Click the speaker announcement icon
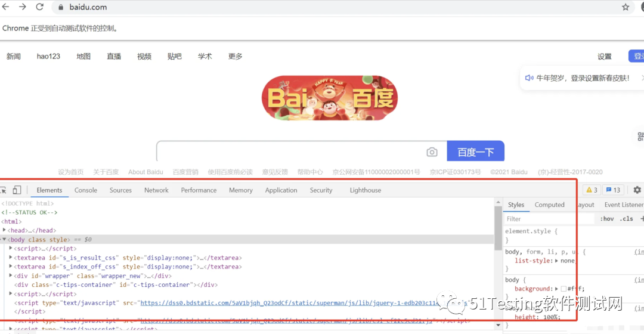Viewport: 644px width, 334px height. 529,78
